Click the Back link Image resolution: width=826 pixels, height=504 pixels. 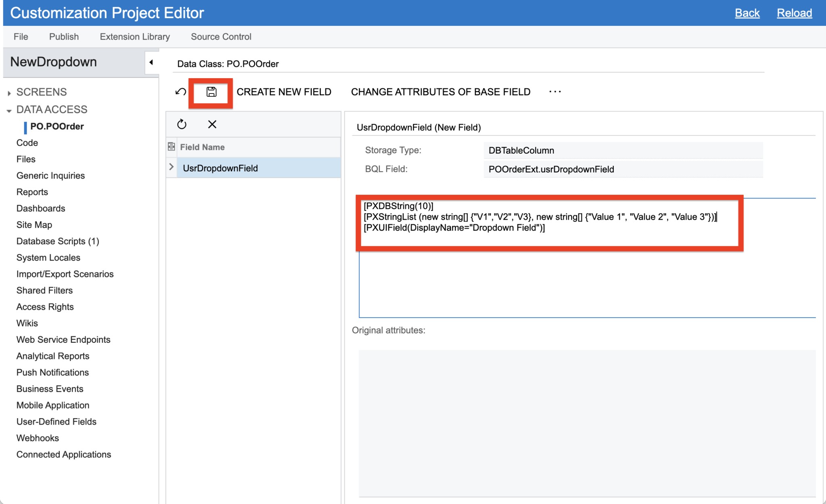(x=747, y=12)
